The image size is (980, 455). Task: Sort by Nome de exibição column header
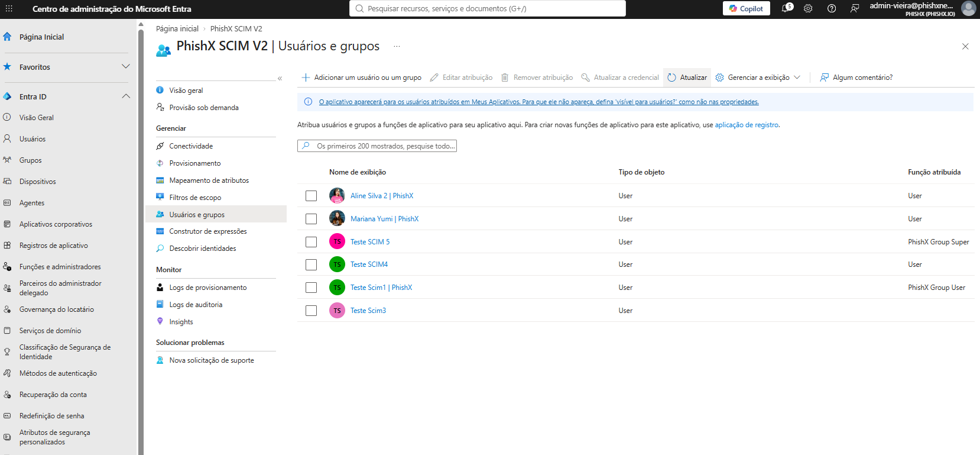[358, 172]
